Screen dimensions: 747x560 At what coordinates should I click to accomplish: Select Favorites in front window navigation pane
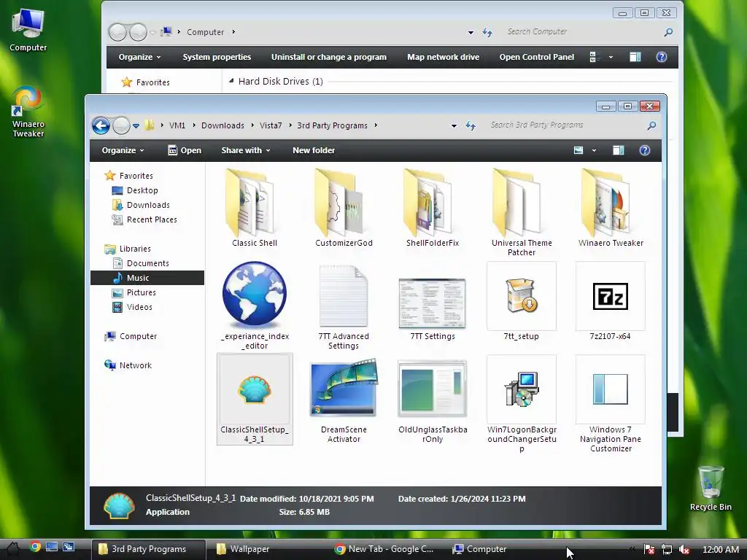(129, 176)
